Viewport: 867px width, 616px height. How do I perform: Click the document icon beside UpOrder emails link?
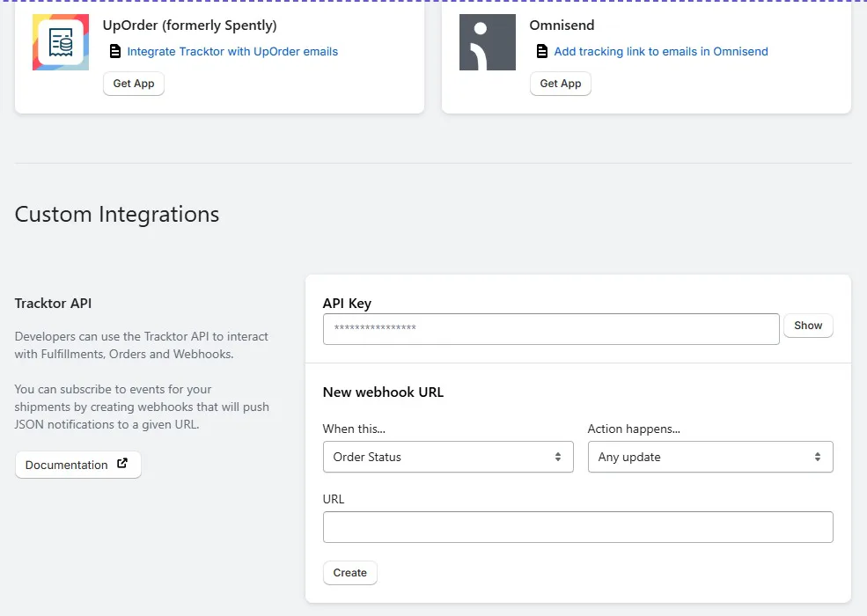point(115,51)
